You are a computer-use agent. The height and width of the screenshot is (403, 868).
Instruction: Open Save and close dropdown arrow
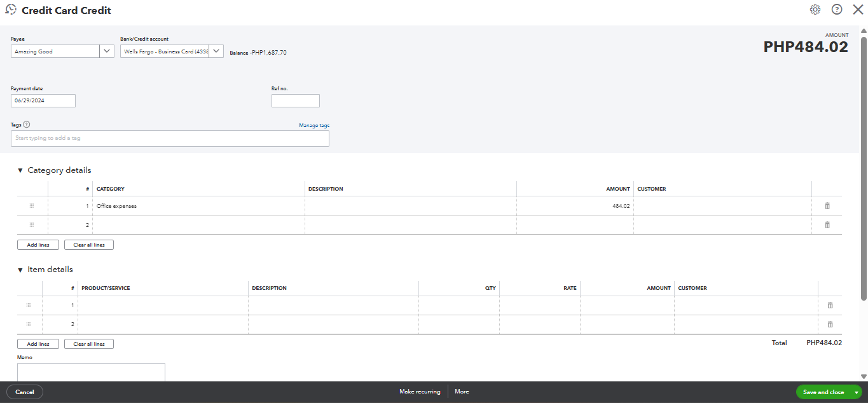[x=856, y=392]
